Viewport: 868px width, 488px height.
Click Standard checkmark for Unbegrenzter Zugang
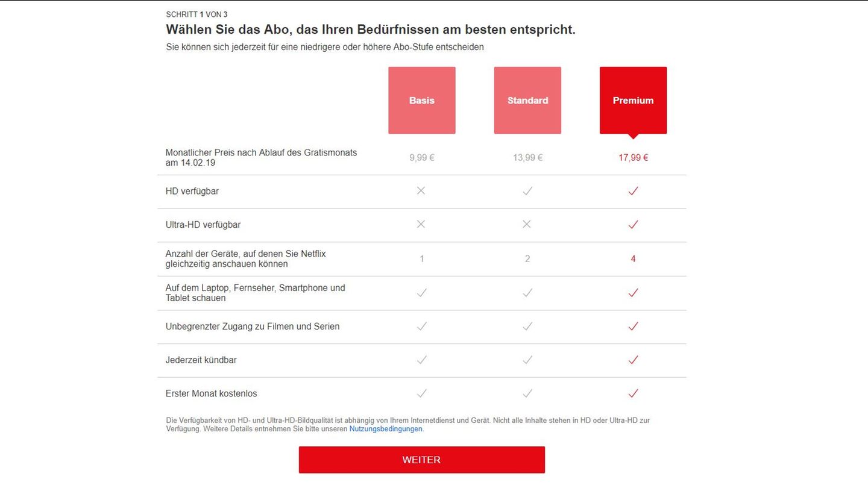[x=527, y=326]
